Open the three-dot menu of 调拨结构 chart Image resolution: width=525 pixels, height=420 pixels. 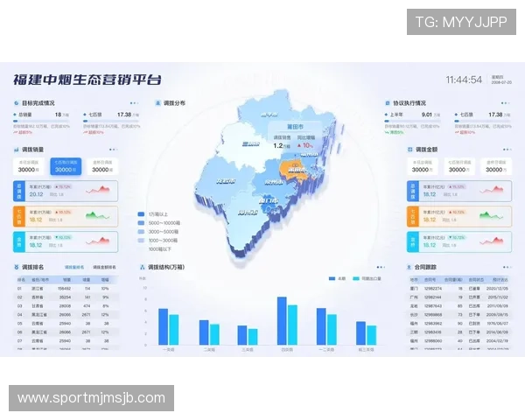381,267
